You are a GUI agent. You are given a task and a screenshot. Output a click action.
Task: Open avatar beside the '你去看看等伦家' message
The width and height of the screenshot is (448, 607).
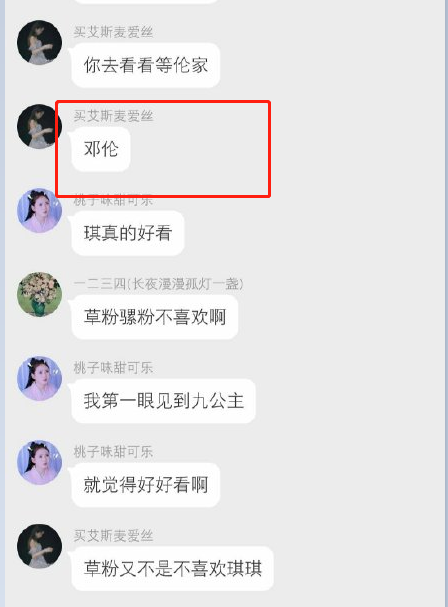[x=39, y=42]
